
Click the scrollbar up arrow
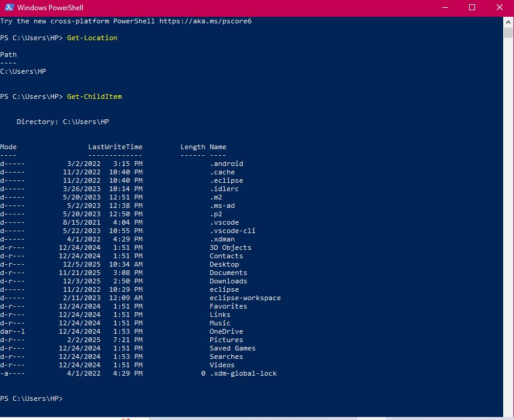tap(508, 21)
